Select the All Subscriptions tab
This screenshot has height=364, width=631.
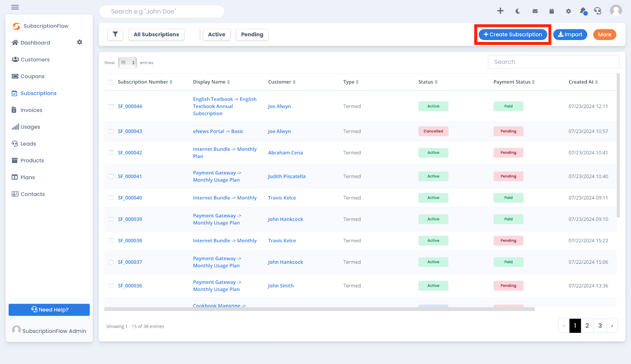tap(156, 34)
